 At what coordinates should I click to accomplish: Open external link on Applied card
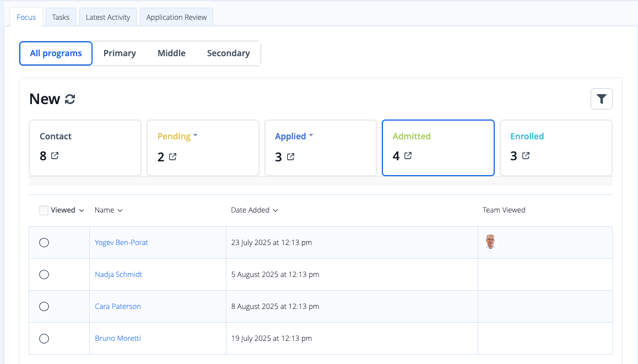coord(289,157)
